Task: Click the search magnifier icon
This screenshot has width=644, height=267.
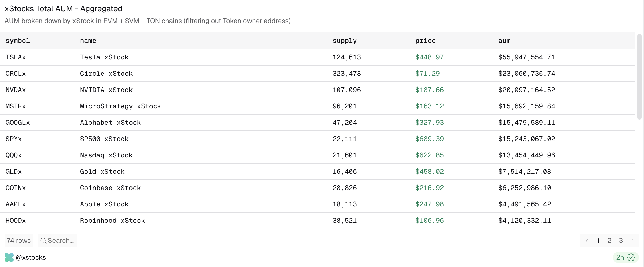Action: coord(43,241)
